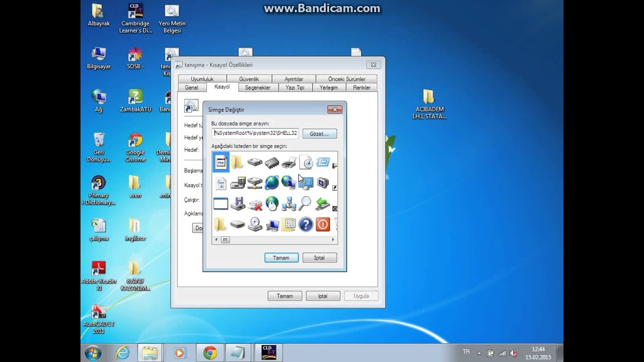The image size is (644, 362).
Task: Click the icon list horizontal scrollbar thumb
Action: [x=225, y=240]
